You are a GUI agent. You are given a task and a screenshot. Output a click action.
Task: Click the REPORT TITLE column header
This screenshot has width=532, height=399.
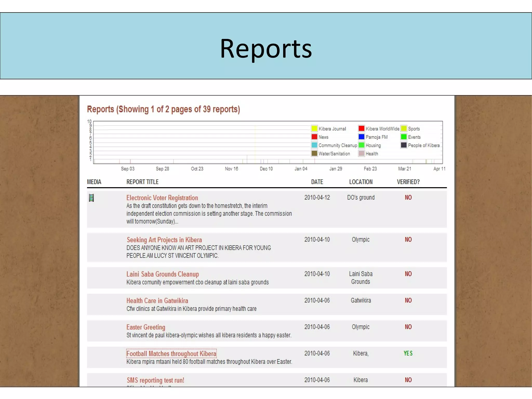pos(142,182)
